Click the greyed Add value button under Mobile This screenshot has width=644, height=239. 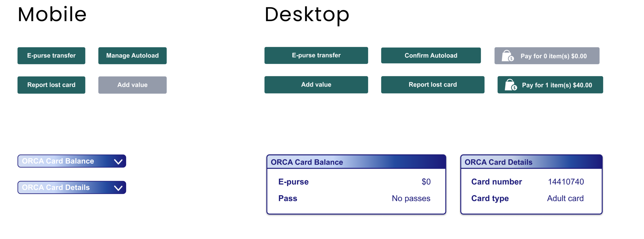(132, 85)
